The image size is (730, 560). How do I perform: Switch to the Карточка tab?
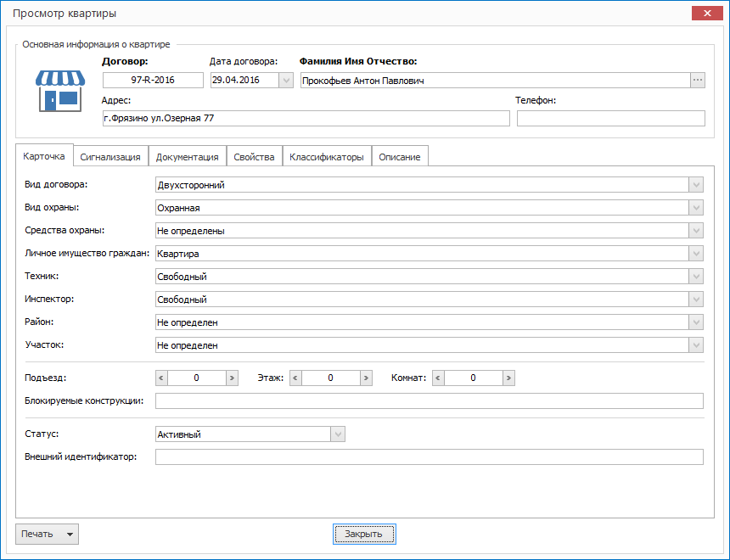coord(44,156)
